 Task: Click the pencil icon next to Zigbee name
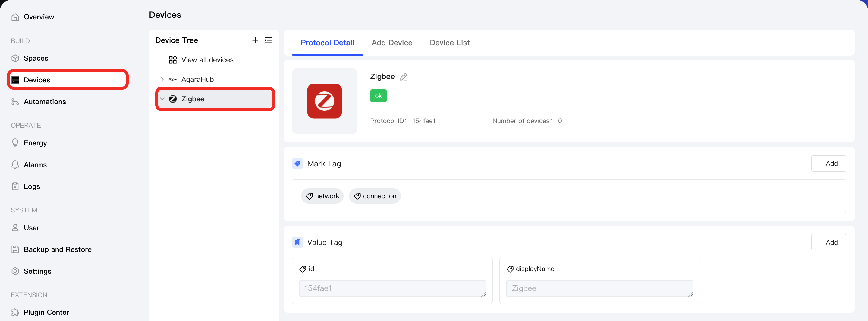[403, 77]
